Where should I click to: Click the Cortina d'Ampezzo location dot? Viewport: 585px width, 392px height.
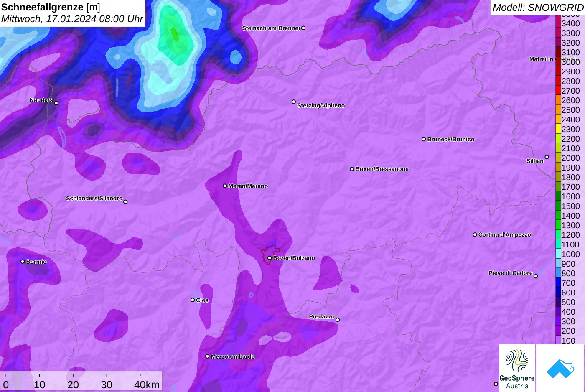pos(475,234)
